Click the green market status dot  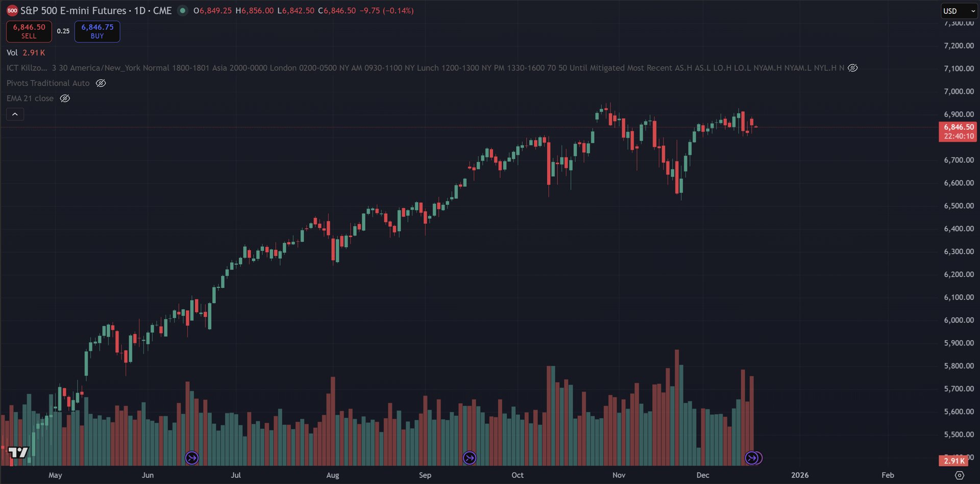click(182, 11)
